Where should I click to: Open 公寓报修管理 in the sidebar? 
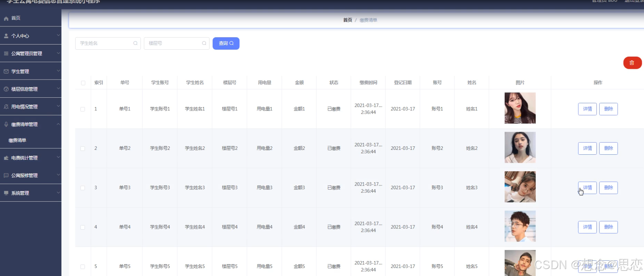[31, 176]
